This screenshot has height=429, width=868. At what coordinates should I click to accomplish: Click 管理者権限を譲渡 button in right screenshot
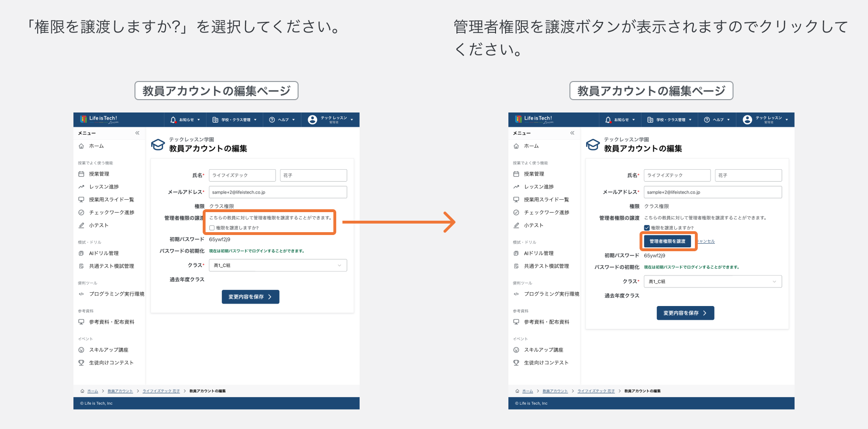[x=667, y=241]
